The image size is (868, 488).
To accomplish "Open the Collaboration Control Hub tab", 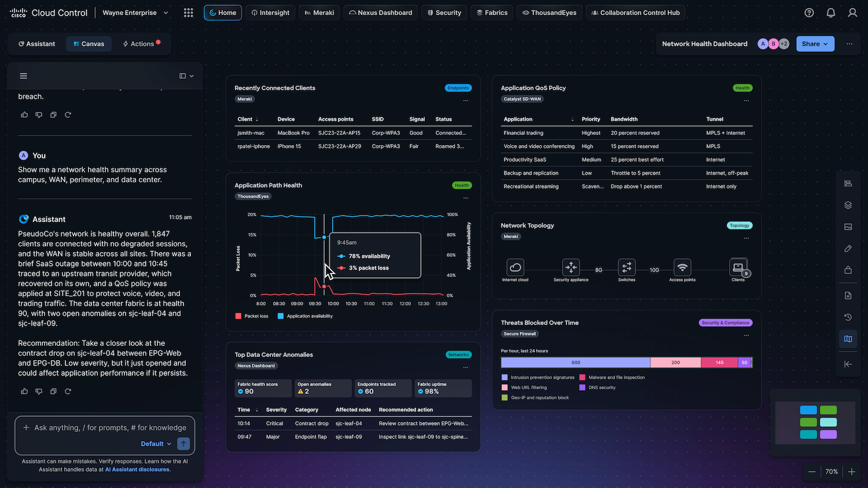I will 635,13.
